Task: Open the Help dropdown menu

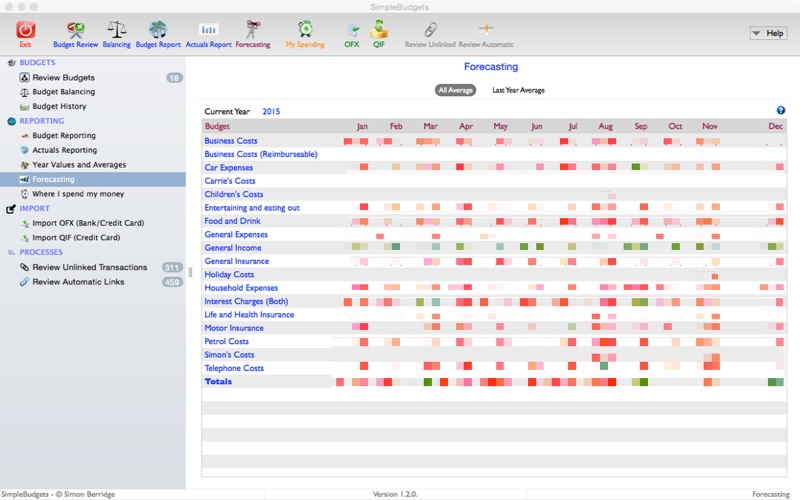Action: coord(768,33)
